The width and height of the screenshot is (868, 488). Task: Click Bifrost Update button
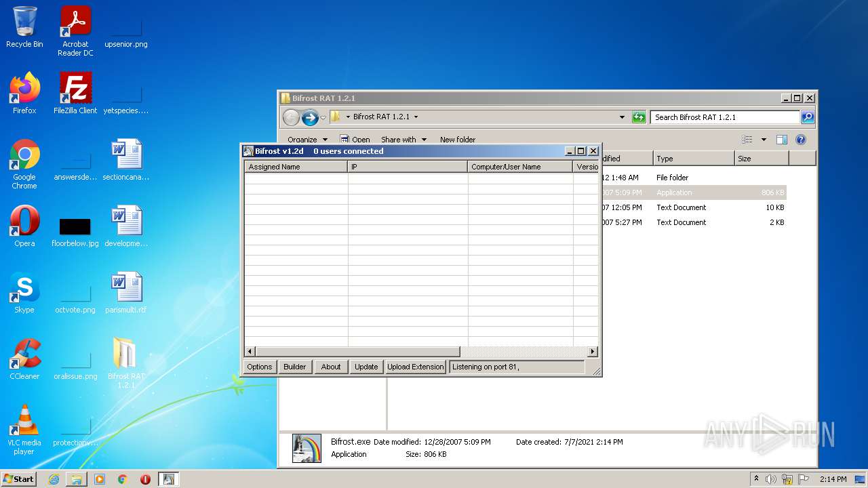pyautogui.click(x=366, y=367)
